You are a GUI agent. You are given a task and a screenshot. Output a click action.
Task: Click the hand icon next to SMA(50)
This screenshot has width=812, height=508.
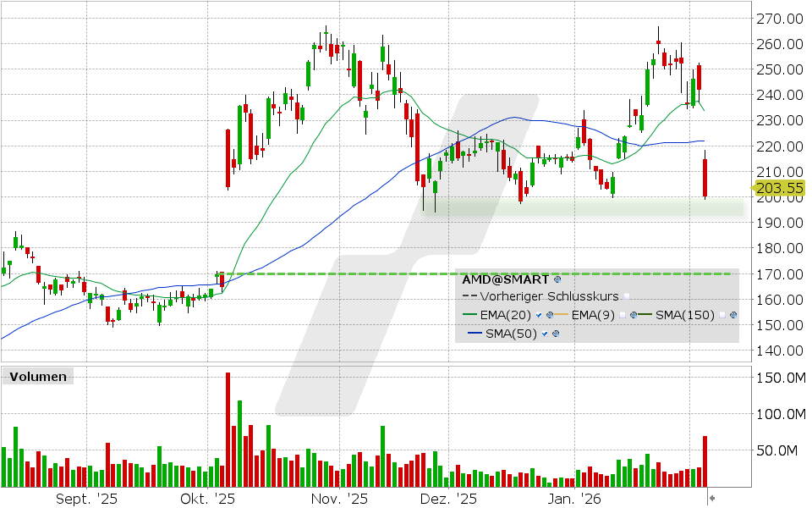tap(556, 332)
